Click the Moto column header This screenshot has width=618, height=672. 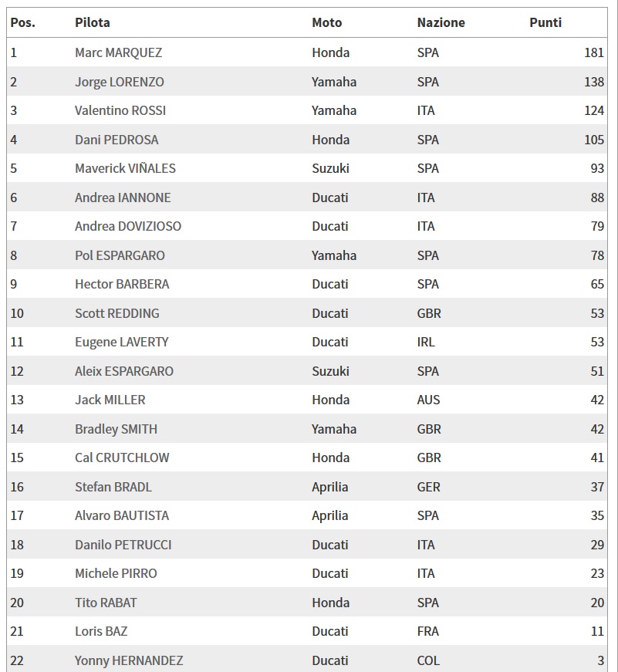tap(326, 22)
